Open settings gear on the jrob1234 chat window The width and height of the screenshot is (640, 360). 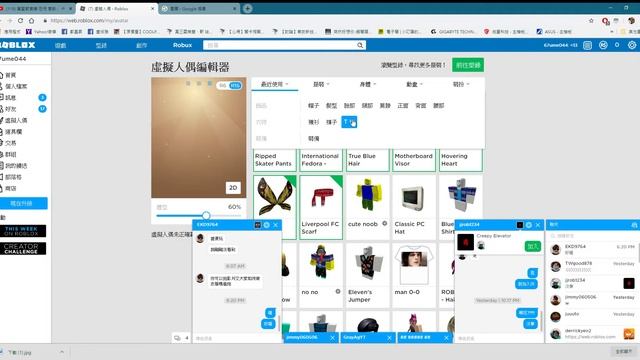tap(529, 225)
